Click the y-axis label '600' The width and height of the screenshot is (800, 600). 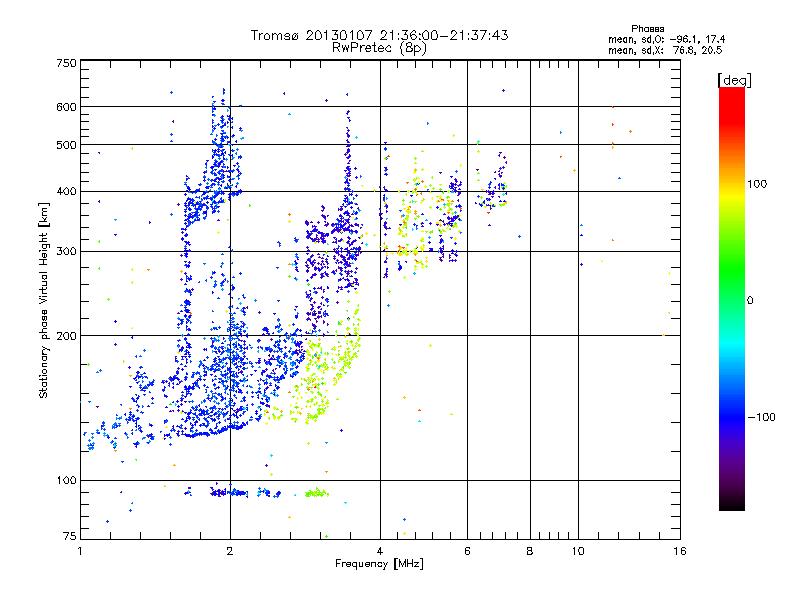coord(66,107)
